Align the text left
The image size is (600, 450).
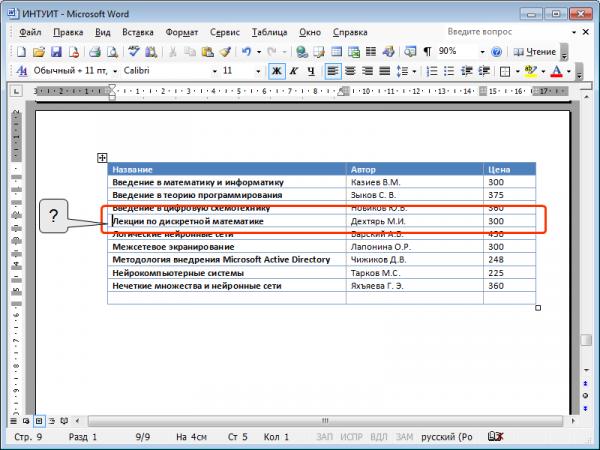pos(333,71)
